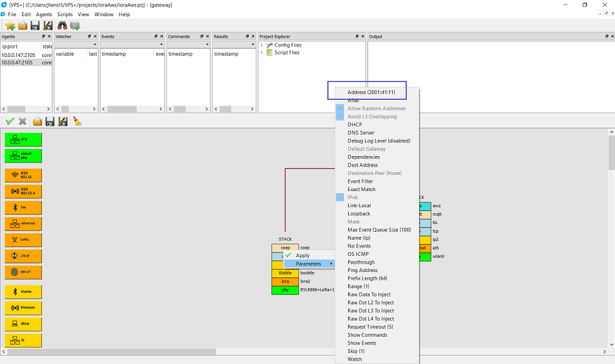Image resolution: width=615 pixels, height=364 pixels.
Task: Toggle the IPv6 checked menu option
Action: (353, 198)
